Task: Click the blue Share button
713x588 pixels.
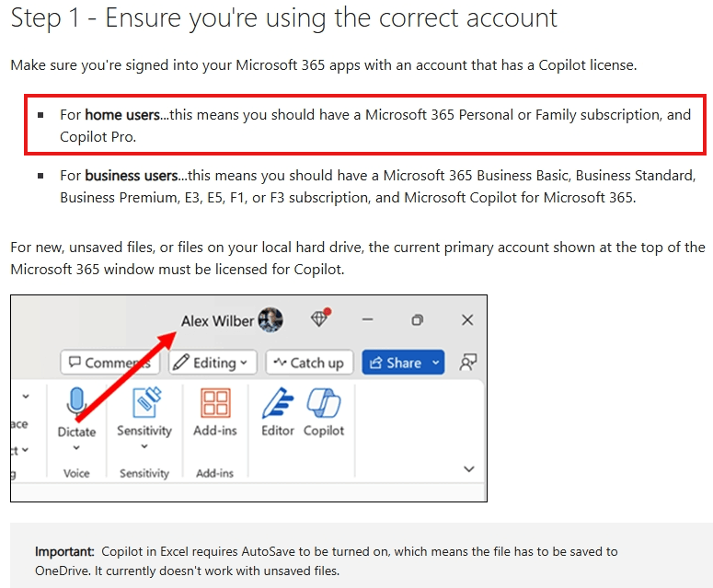Action: [395, 363]
